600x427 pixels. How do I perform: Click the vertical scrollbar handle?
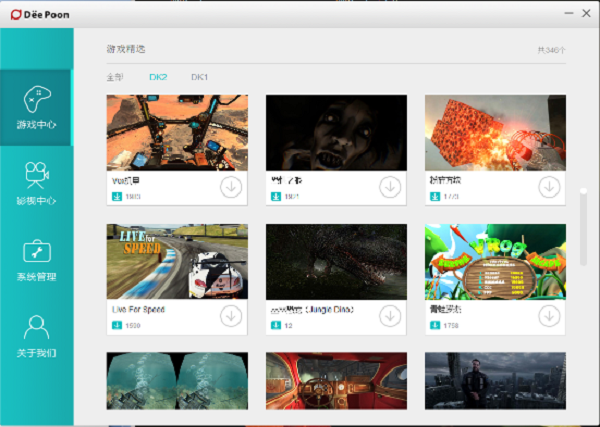(583, 225)
